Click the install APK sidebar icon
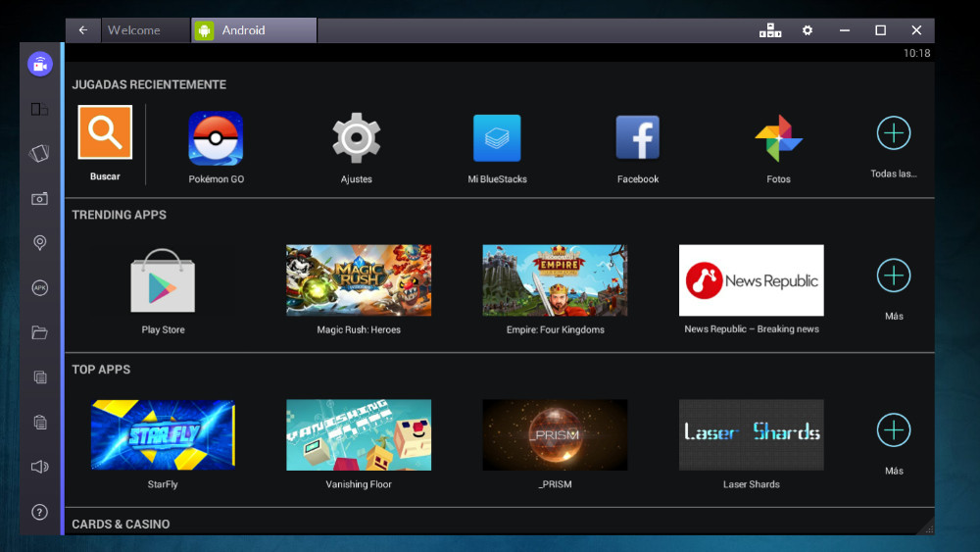The width and height of the screenshot is (980, 552). click(x=39, y=287)
